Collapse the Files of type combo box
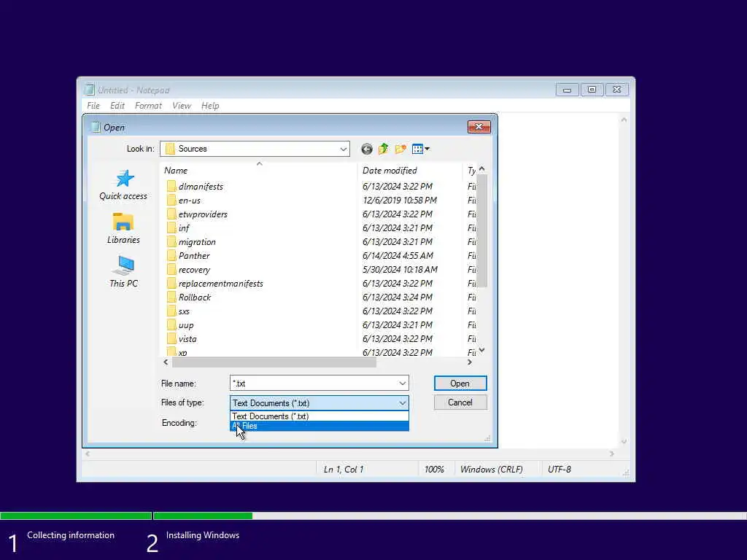Viewport: 747px width, 560px height. click(403, 402)
